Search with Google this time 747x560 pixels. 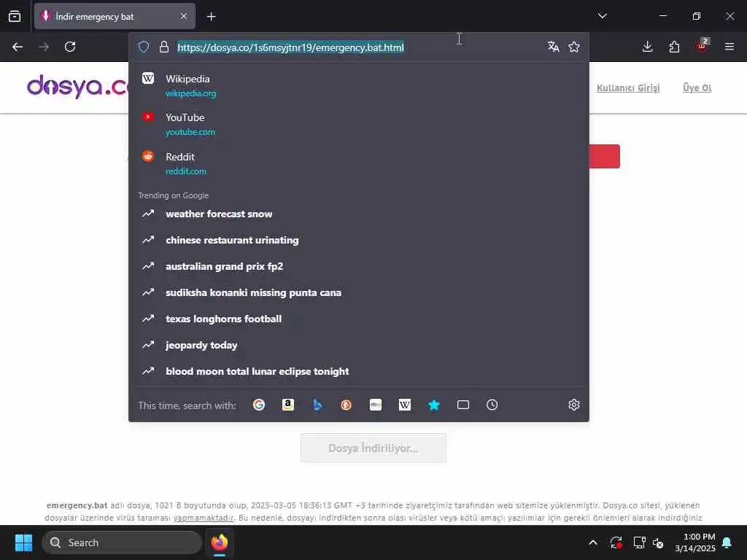coord(259,405)
